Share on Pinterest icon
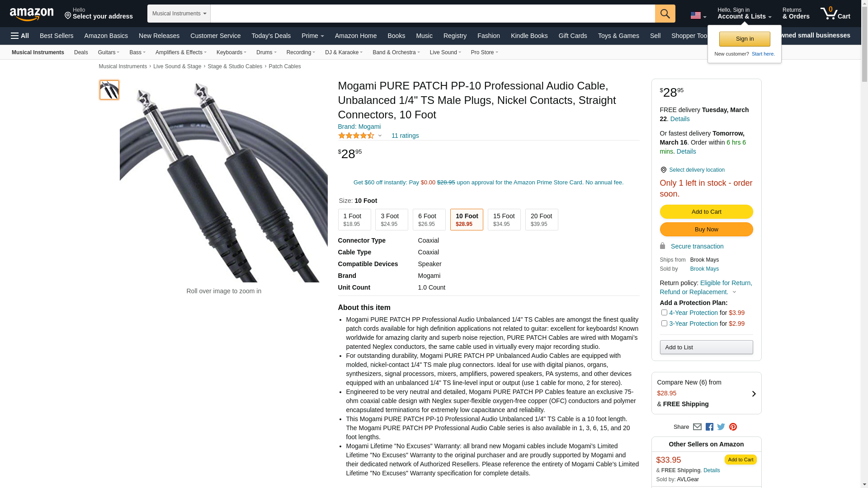 (x=733, y=427)
